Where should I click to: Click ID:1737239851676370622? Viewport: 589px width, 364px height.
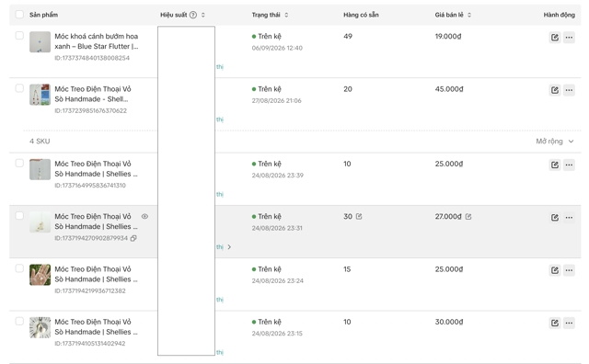[90, 110]
